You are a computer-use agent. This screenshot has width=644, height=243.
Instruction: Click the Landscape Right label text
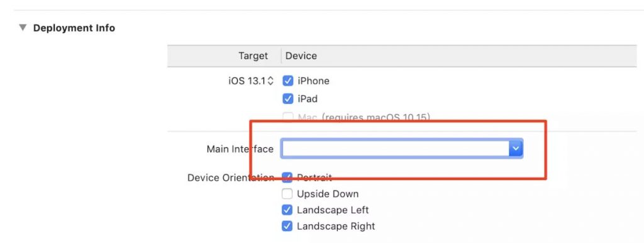click(x=336, y=226)
